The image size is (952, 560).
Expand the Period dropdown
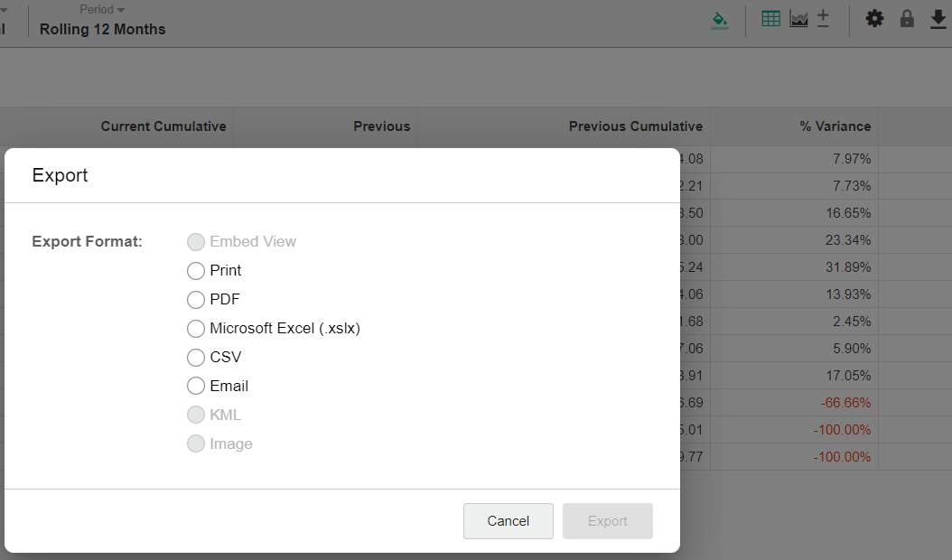(x=102, y=10)
